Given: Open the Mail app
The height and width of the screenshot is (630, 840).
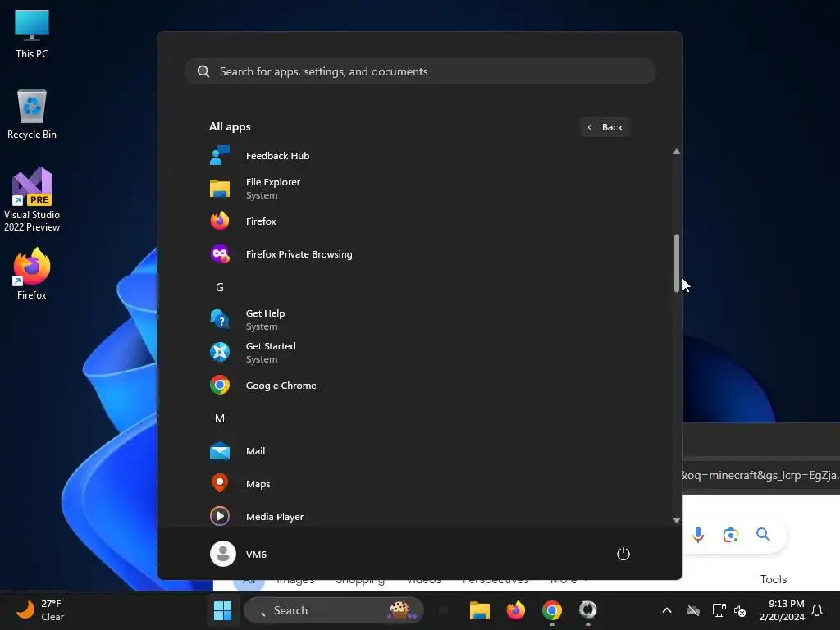Looking at the screenshot, I should 419,451.
